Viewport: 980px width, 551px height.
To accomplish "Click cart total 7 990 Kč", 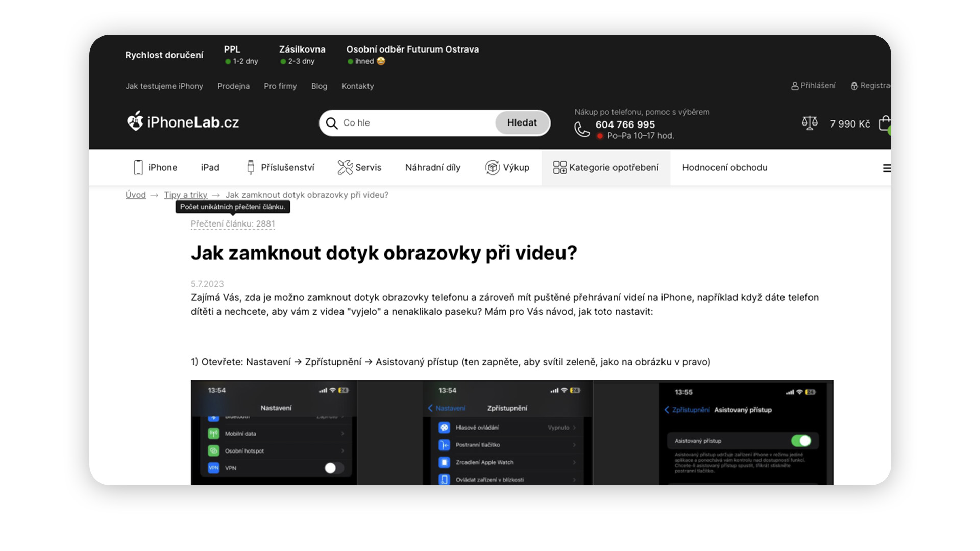I will pos(850,124).
